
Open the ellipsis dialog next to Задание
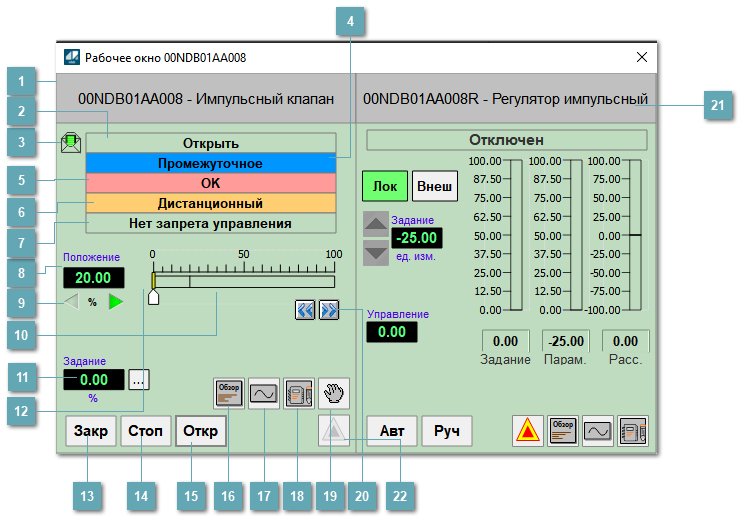coord(139,379)
